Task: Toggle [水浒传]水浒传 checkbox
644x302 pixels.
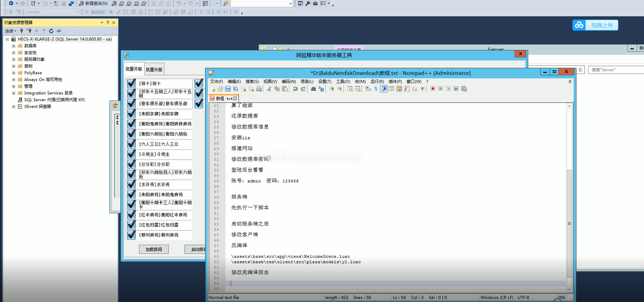Action: coord(131,184)
